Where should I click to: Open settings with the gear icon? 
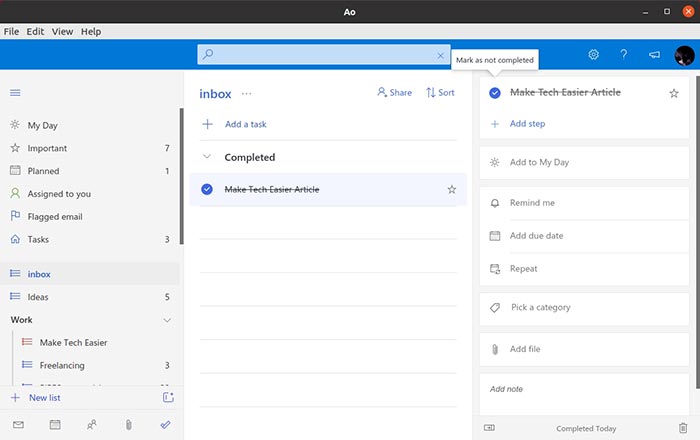[593, 55]
